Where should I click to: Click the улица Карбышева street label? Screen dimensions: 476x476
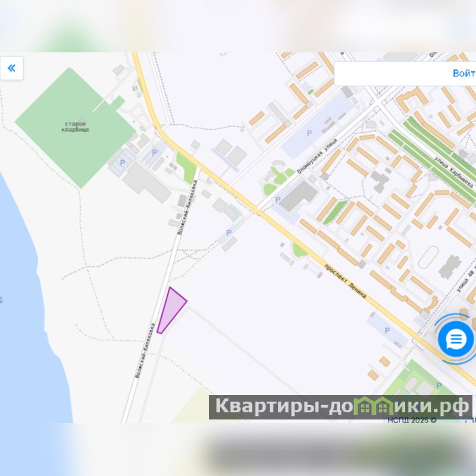coord(454,172)
